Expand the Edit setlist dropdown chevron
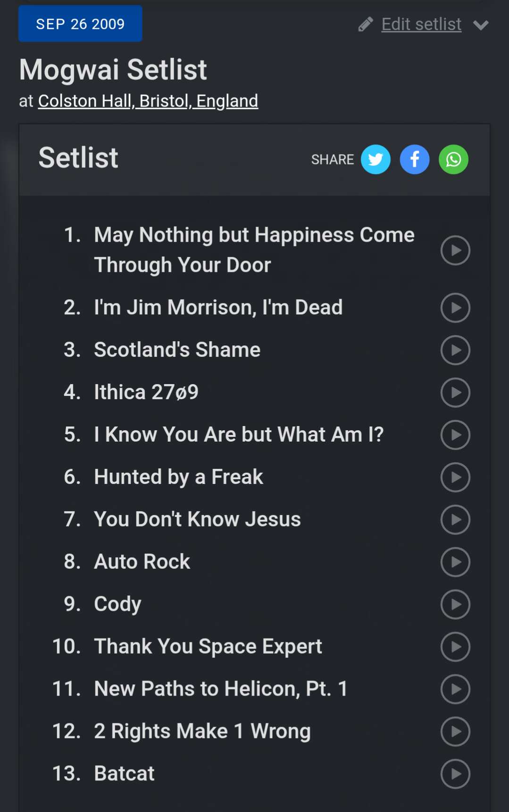Image resolution: width=509 pixels, height=812 pixels. point(481,25)
